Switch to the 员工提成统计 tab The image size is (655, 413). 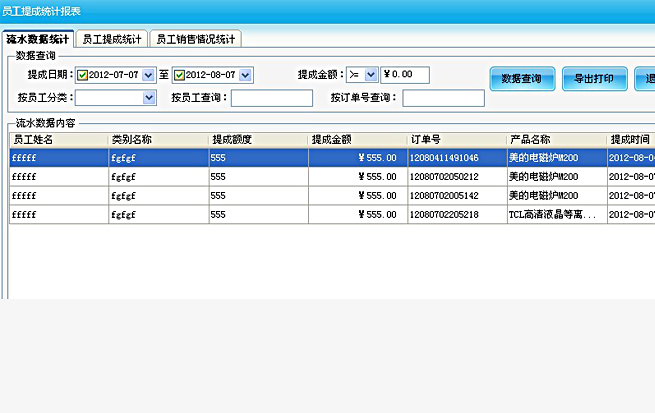[113, 39]
